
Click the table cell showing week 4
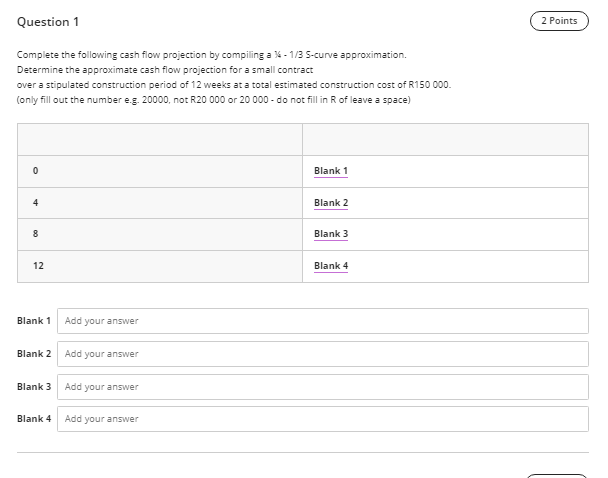coord(160,203)
